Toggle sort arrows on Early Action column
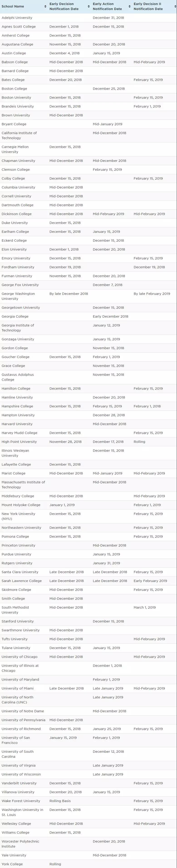This screenshot has width=177, height=868. pyautogui.click(x=130, y=6)
